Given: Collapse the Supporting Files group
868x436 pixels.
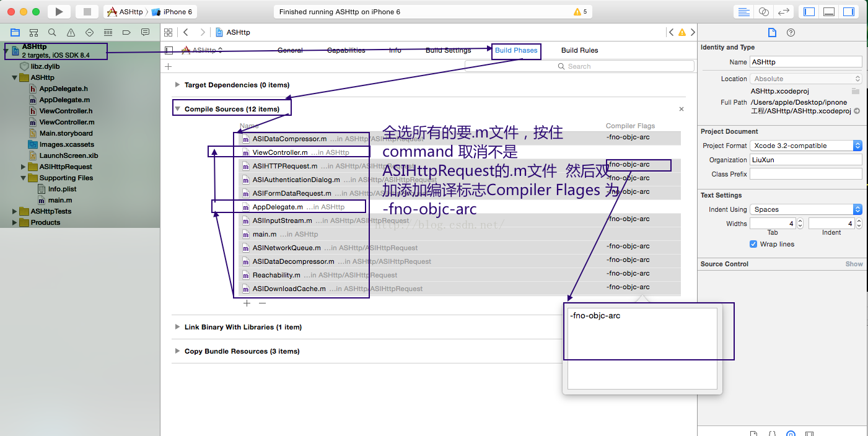Looking at the screenshot, I should click(24, 178).
